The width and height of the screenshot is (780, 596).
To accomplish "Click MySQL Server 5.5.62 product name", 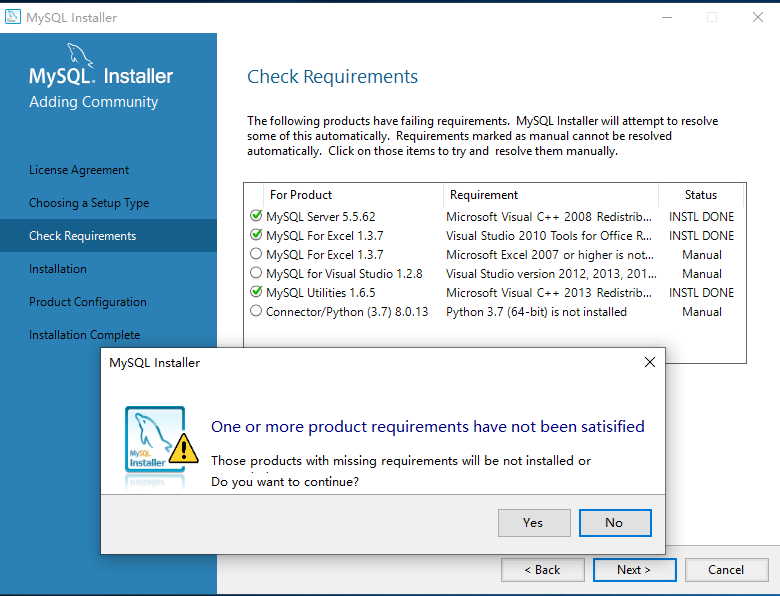I will point(321,217).
